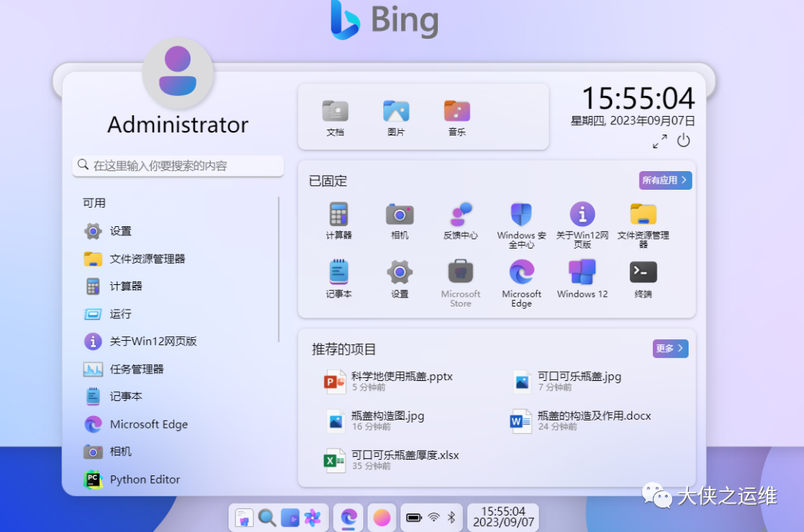Select 任务管理器 in the 可用 list
The image size is (804, 532).
(177, 369)
